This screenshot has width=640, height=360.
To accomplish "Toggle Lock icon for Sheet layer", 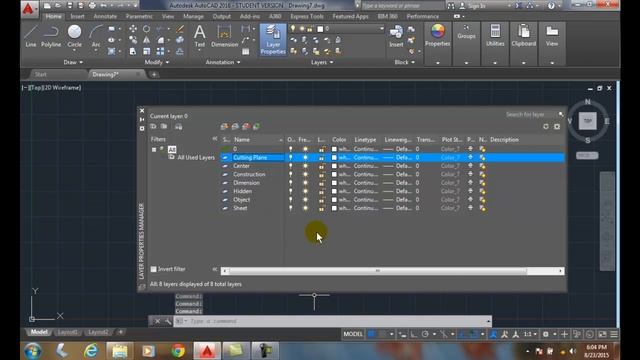I will point(322,208).
